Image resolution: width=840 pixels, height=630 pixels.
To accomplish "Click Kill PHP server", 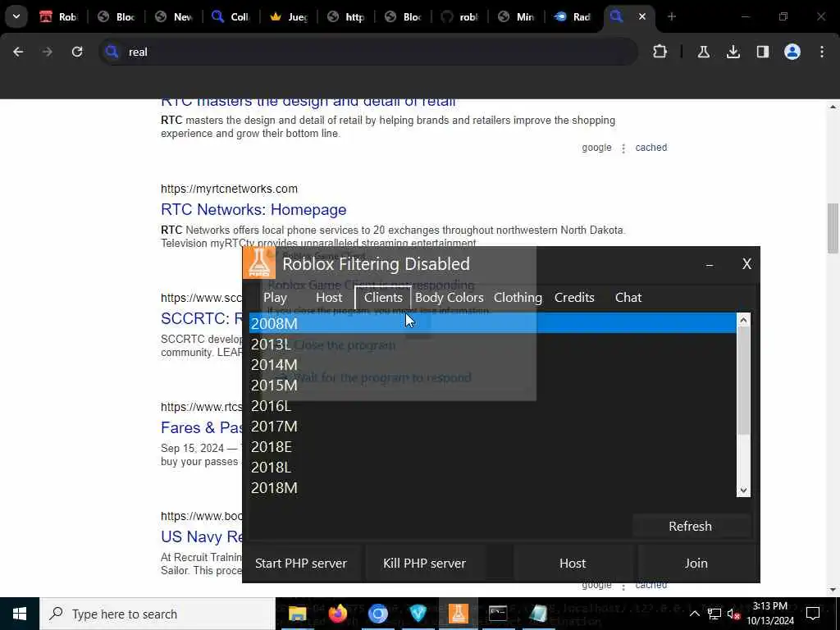I will click(424, 563).
